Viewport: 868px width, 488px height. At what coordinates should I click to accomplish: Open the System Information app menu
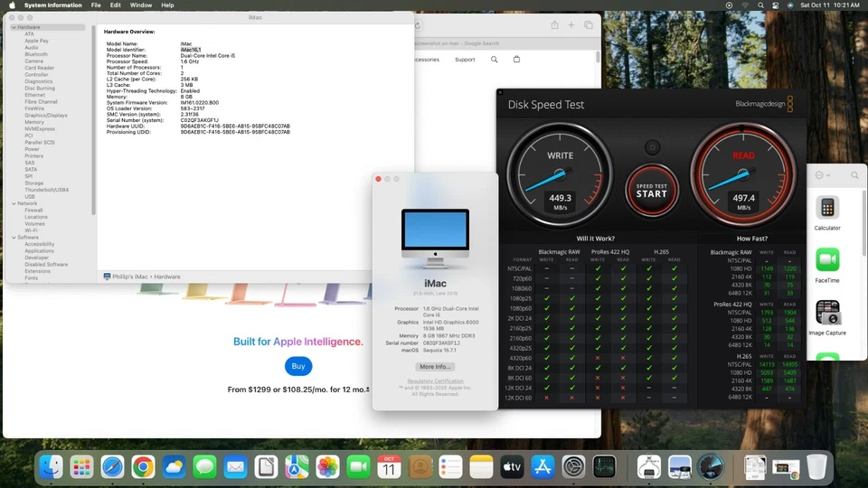point(52,5)
